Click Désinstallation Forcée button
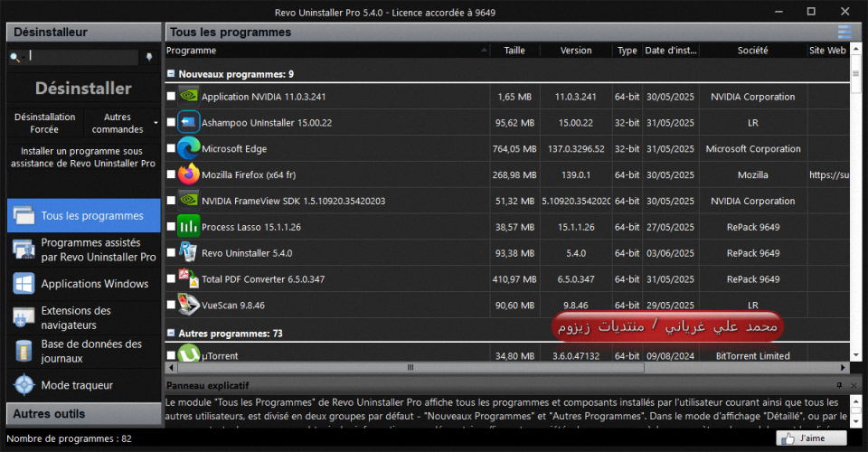The image size is (868, 452). tap(45, 123)
